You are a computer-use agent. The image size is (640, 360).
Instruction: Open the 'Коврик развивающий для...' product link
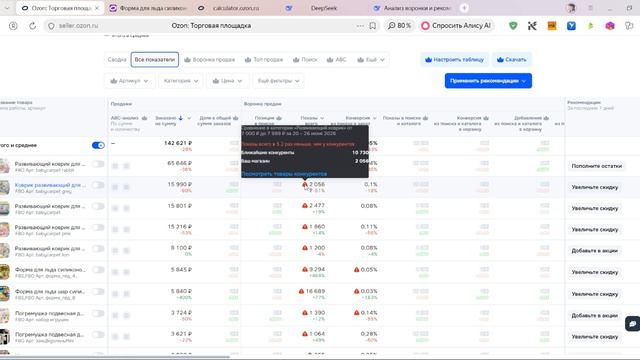[x=50, y=185]
